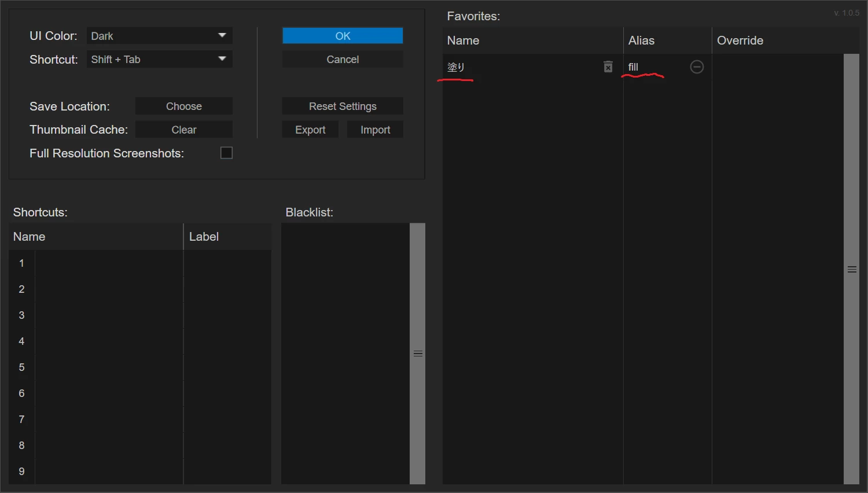Click the Blacklist scrollbar handle
Screen dimensions: 868x493
tap(418, 354)
